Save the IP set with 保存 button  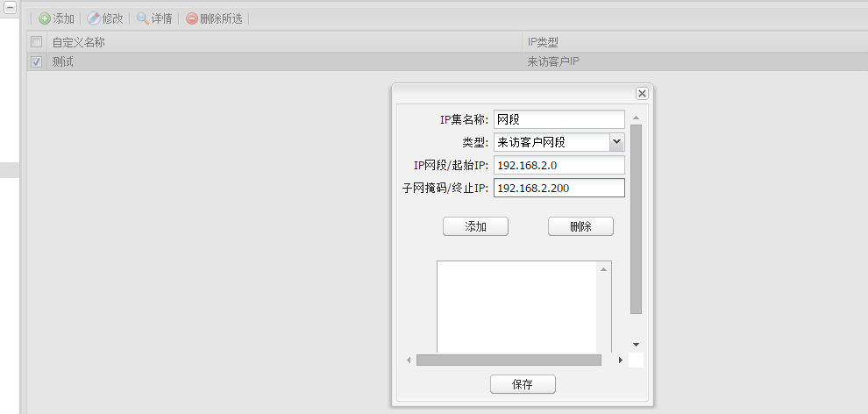coord(523,384)
